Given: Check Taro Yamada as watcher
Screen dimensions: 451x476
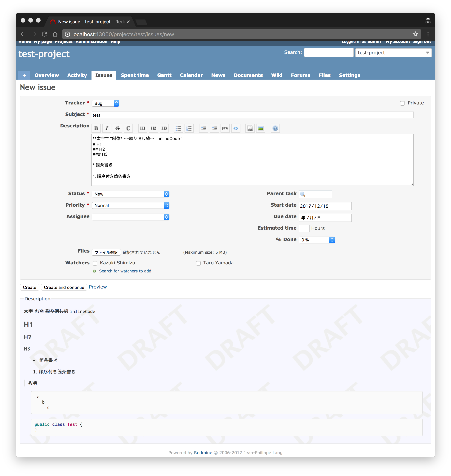Looking at the screenshot, I should (198, 263).
